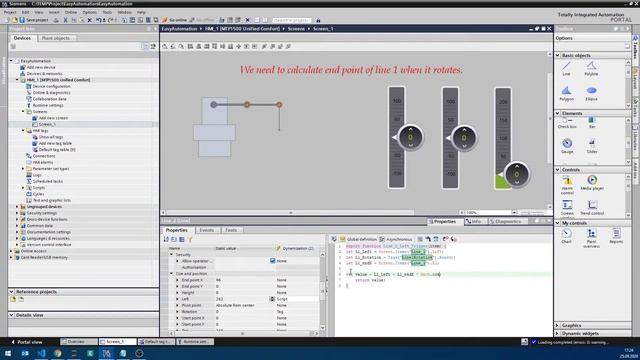Open the Diagnostics tab in inspector window
The image size is (640, 360).
pos(507,221)
